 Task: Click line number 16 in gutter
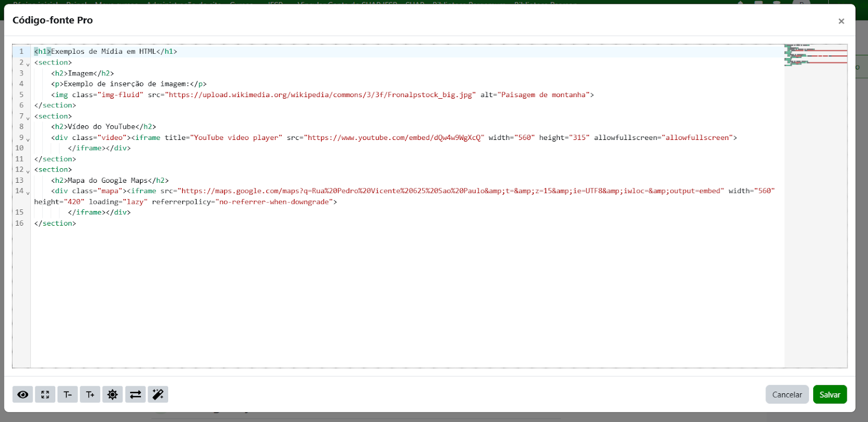tap(20, 223)
